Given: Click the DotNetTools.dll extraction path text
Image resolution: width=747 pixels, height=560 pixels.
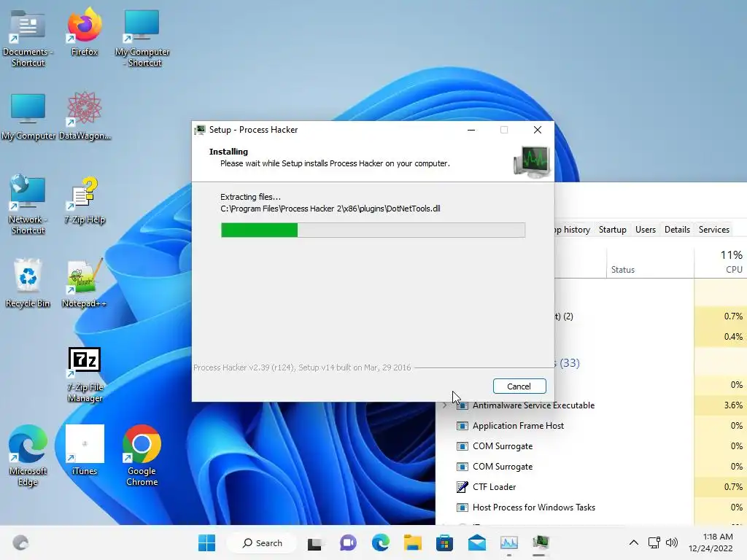Looking at the screenshot, I should click(x=330, y=209).
